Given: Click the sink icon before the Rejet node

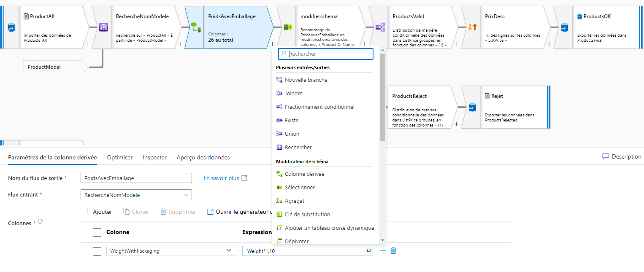Looking at the screenshot, I should click(x=471, y=106).
